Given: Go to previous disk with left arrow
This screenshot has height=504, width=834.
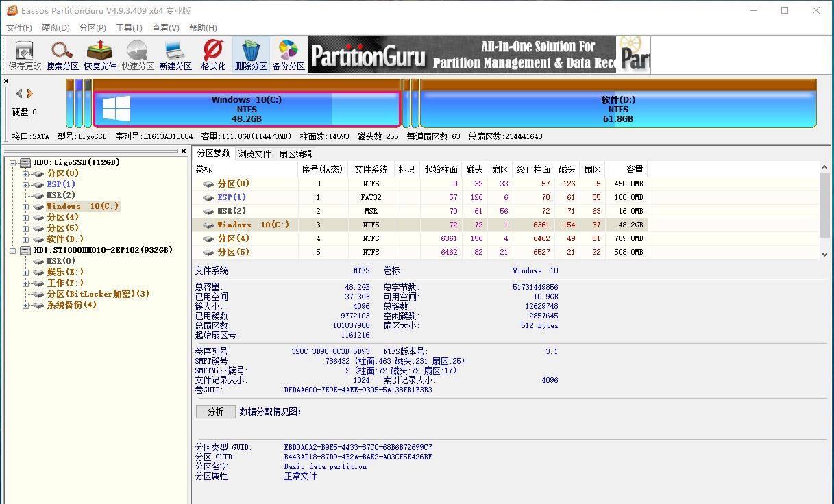Looking at the screenshot, I should pyautogui.click(x=19, y=94).
